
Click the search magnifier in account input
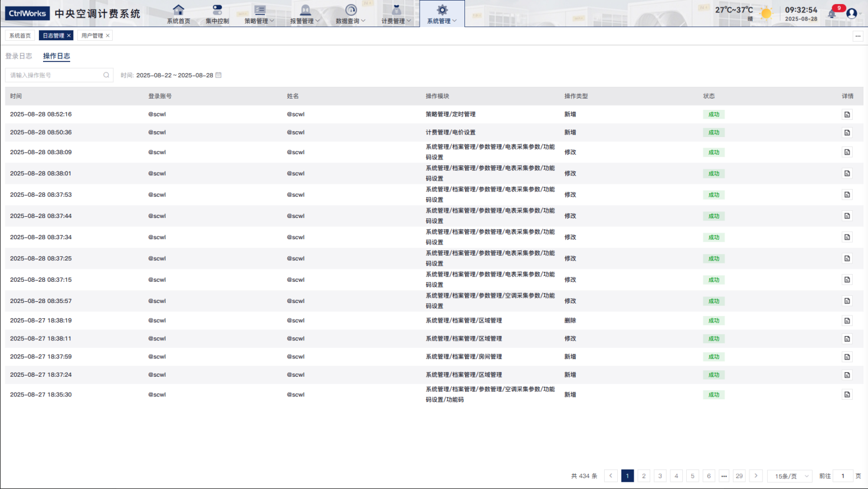pyautogui.click(x=106, y=75)
